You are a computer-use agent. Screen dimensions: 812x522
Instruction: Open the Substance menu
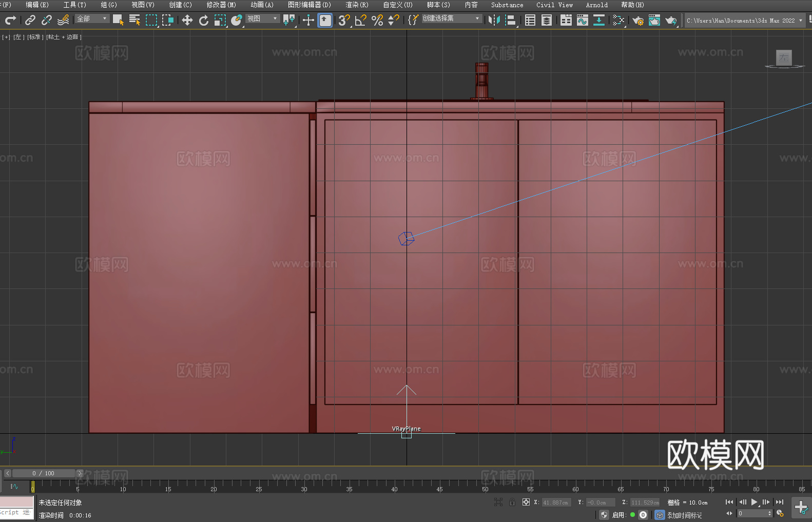(507, 5)
